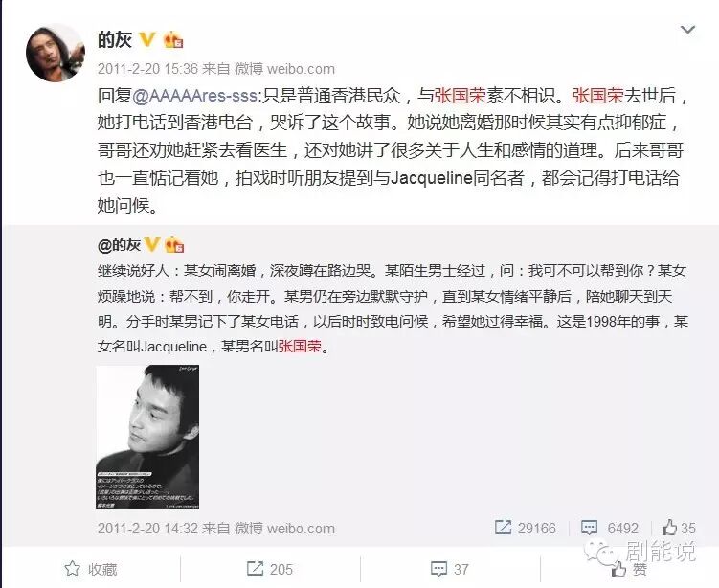Click the 收藏 star to favorite
719x588 pixels.
(91, 569)
